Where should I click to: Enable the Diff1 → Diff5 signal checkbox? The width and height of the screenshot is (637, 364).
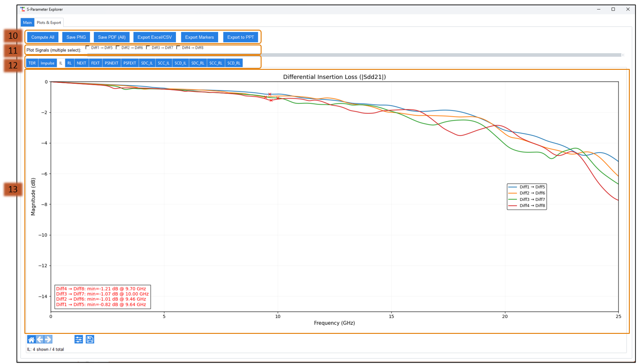[x=88, y=47]
